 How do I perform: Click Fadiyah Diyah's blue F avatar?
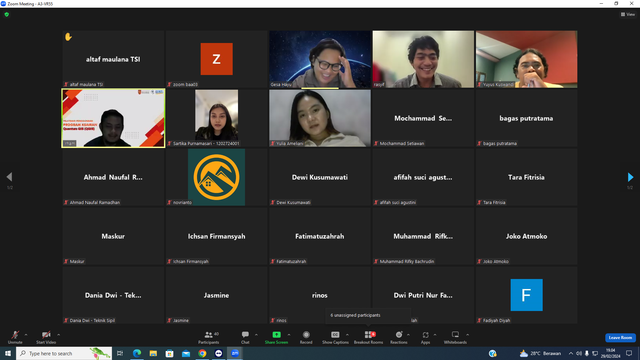tap(527, 295)
